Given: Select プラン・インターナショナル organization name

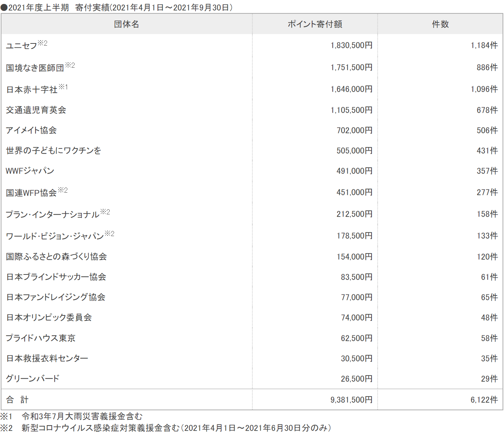Looking at the screenshot, I should [52, 214].
